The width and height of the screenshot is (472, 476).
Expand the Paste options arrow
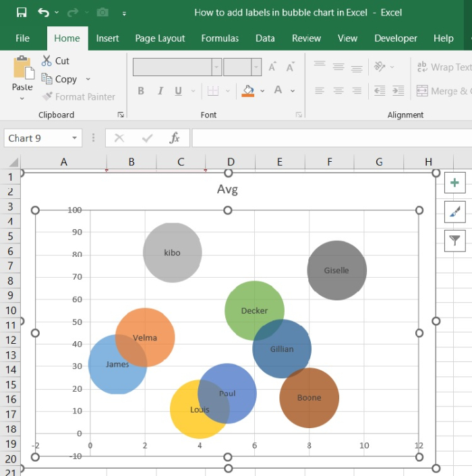[22, 98]
